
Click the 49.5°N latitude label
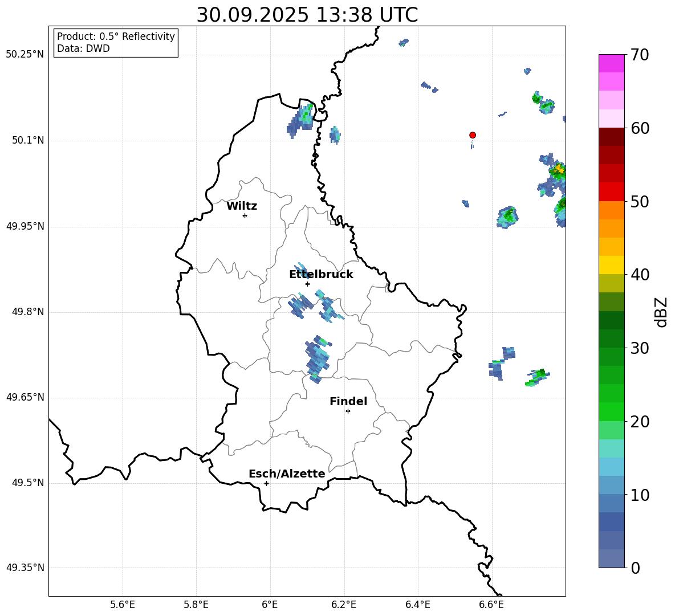[28, 483]
